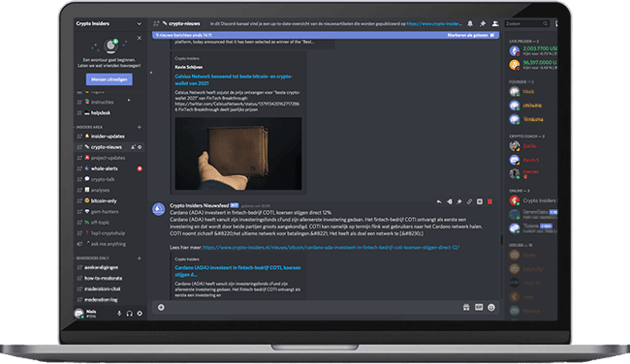Click the plus attachment button
Image resolution: width=630 pixels, height=364 pixels.
point(161,308)
